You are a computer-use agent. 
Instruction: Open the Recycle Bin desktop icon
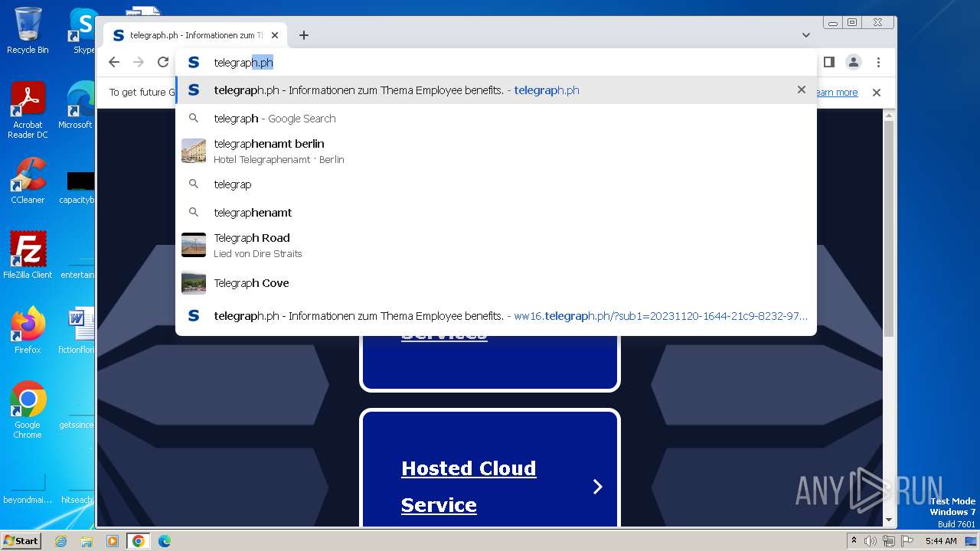click(x=28, y=31)
